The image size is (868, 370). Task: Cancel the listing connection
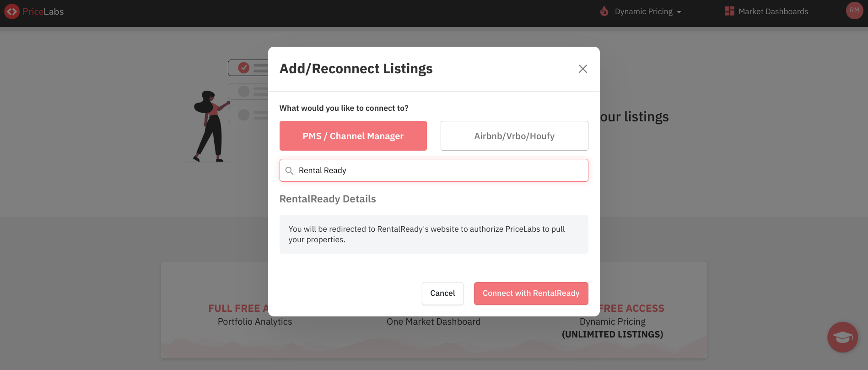click(x=442, y=293)
